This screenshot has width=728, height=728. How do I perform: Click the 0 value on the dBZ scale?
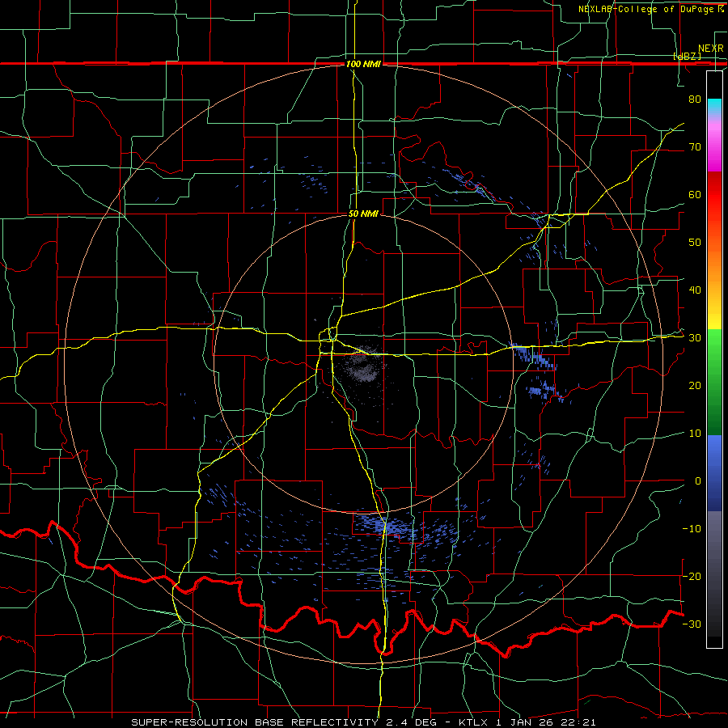[x=698, y=481]
